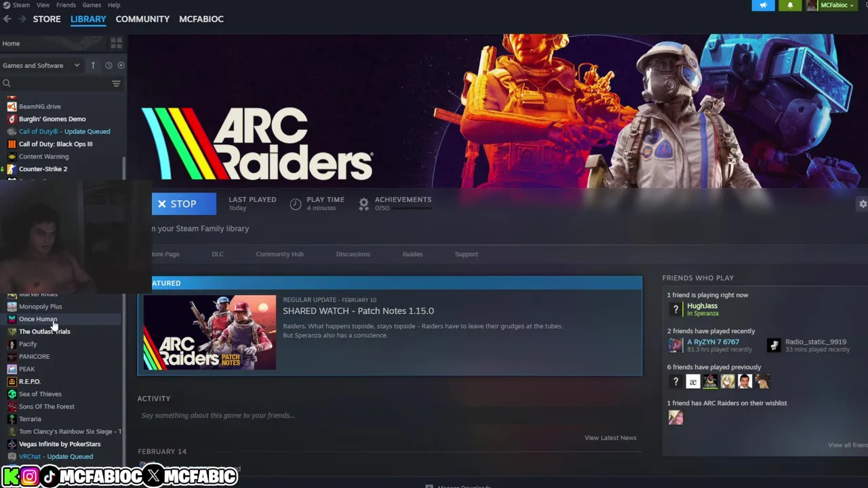
Task: Select Once Human in library
Action: tap(38, 319)
